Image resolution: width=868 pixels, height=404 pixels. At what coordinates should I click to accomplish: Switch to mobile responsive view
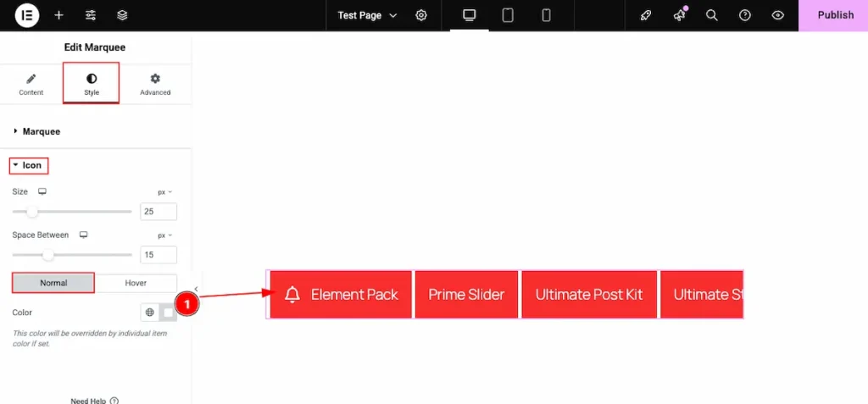pyautogui.click(x=547, y=15)
